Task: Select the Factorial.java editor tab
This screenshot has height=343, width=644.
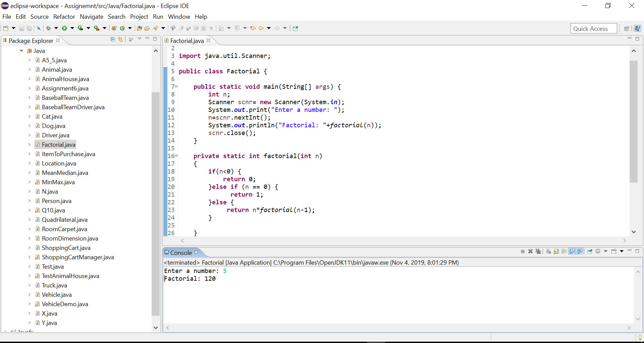Action: coord(187,41)
